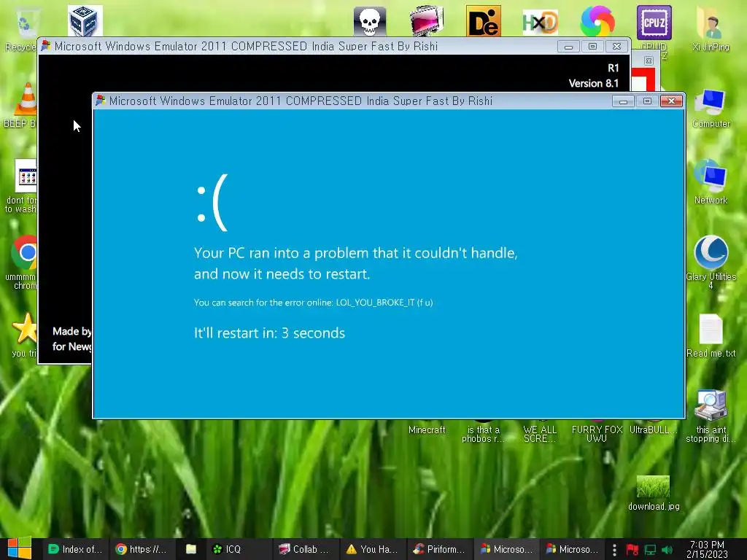Close the front Windows Emulator window

671,101
